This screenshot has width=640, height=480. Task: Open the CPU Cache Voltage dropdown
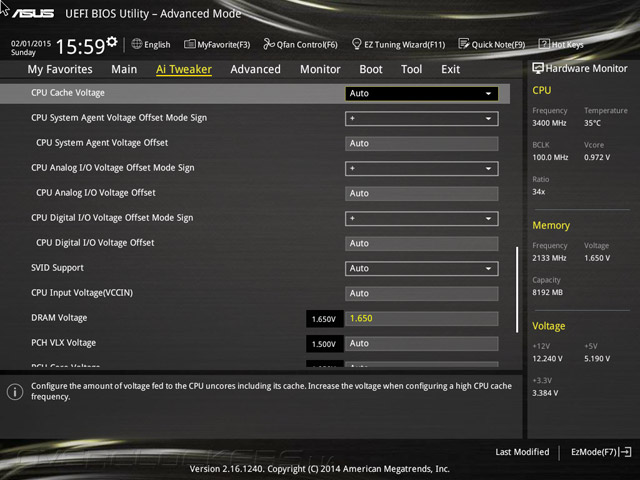(422, 93)
